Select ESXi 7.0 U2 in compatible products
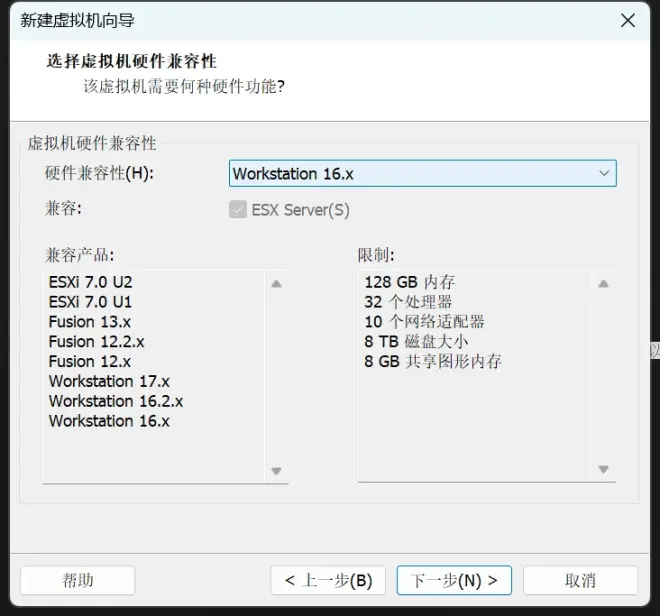660x616 pixels. coord(90,282)
